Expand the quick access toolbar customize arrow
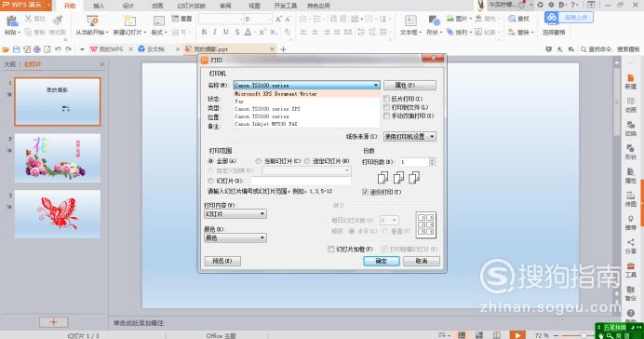This screenshot has height=339, width=644. [x=82, y=49]
